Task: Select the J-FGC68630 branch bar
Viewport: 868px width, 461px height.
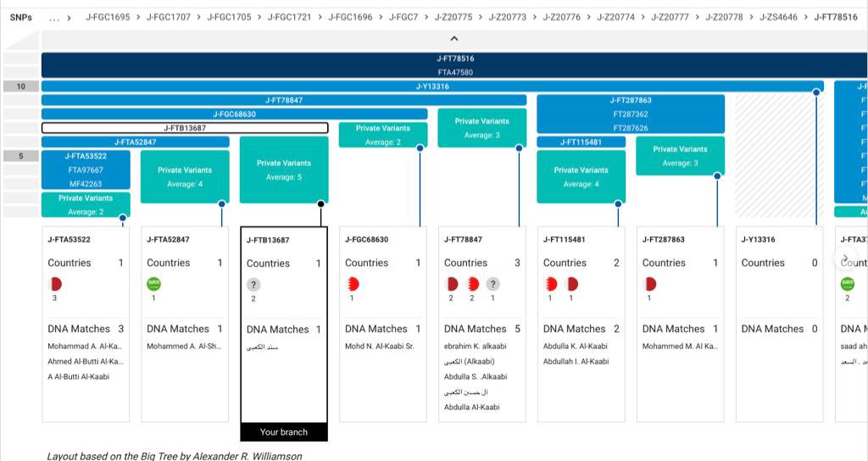Action: (x=234, y=114)
